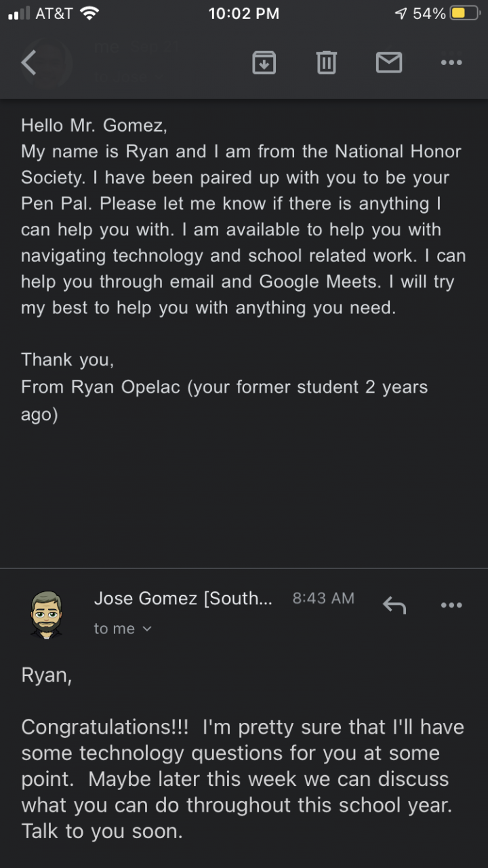Archive this email conversation
This screenshot has width=488, height=868.
tap(264, 63)
